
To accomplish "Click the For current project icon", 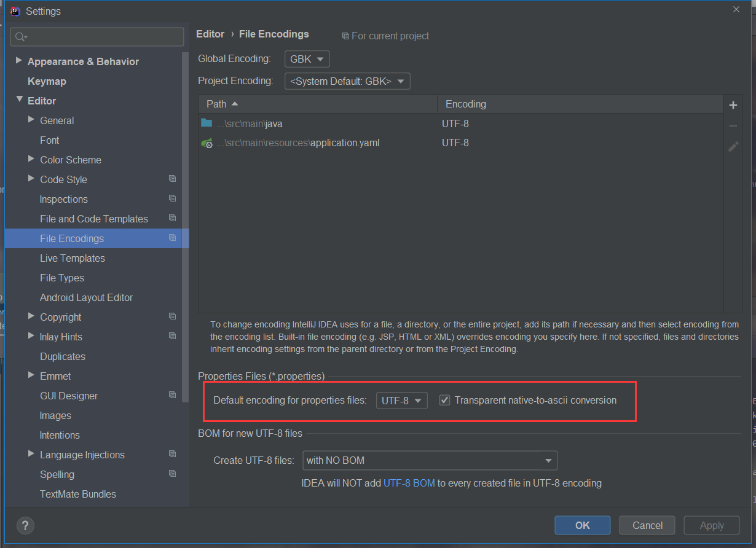I will (x=345, y=36).
